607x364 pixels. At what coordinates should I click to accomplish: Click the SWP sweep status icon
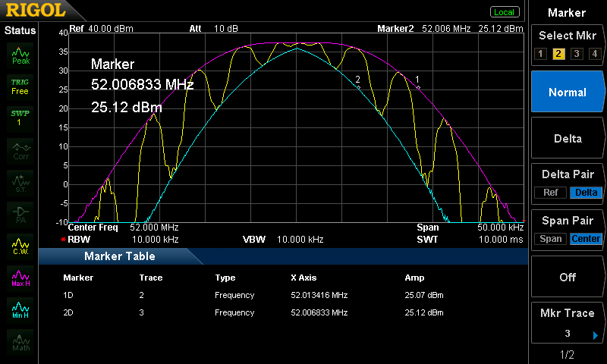pyautogui.click(x=20, y=118)
